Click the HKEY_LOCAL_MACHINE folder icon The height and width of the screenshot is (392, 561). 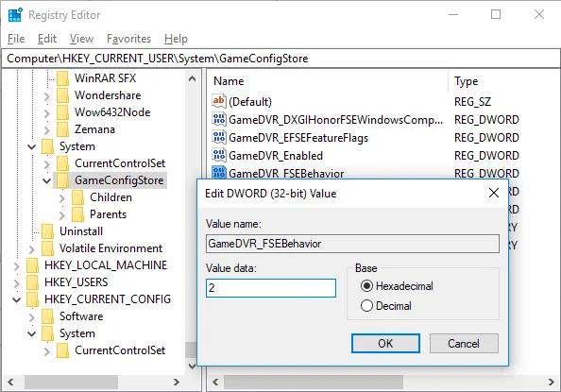(x=32, y=265)
